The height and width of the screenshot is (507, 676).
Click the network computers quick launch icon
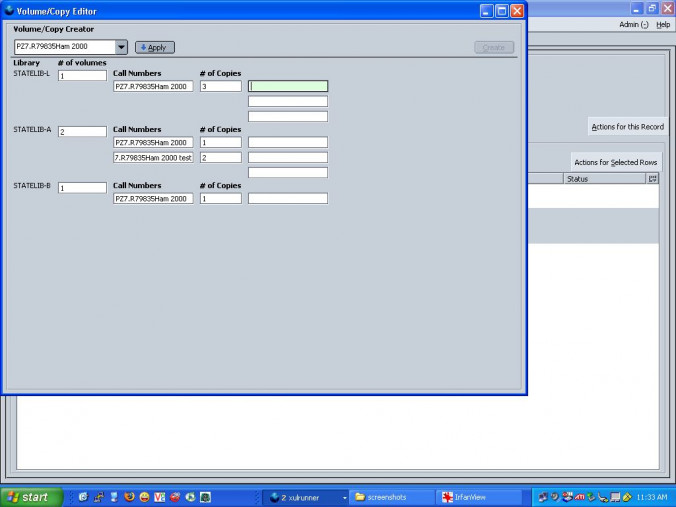pos(99,497)
